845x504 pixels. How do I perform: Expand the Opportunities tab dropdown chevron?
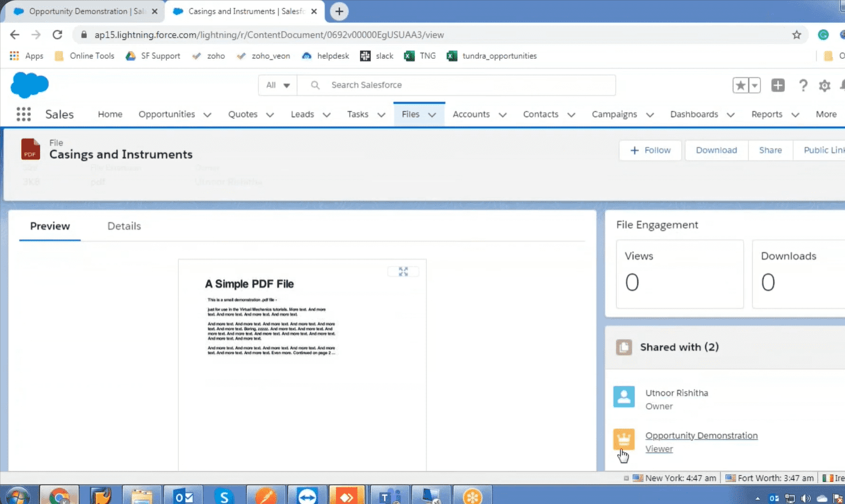(207, 115)
